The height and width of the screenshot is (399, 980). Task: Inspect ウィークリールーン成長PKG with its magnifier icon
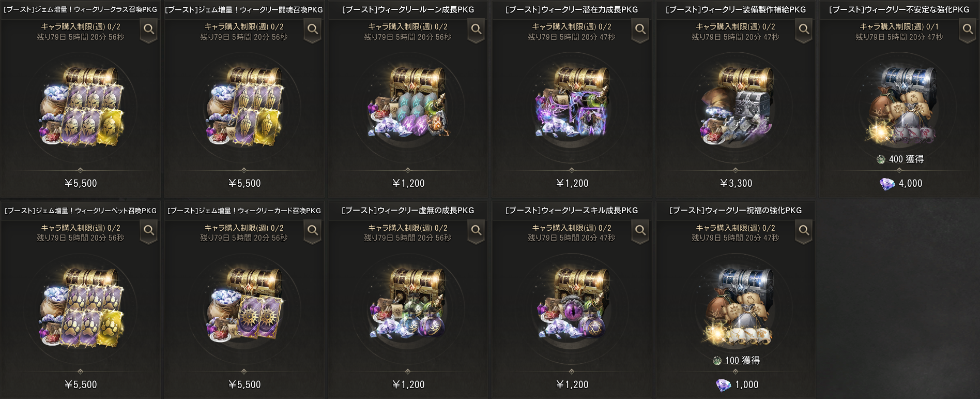point(477,30)
